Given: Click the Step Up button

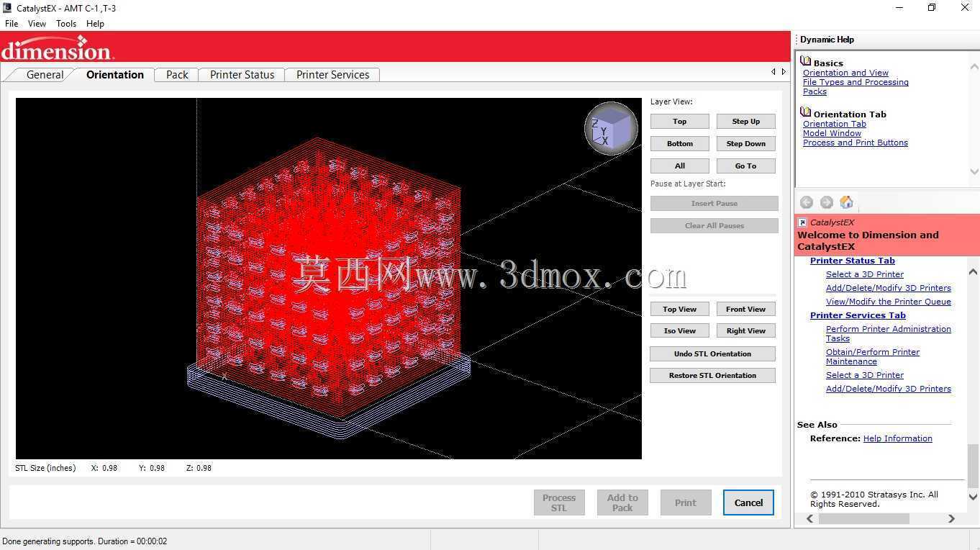Looking at the screenshot, I should [x=746, y=122].
